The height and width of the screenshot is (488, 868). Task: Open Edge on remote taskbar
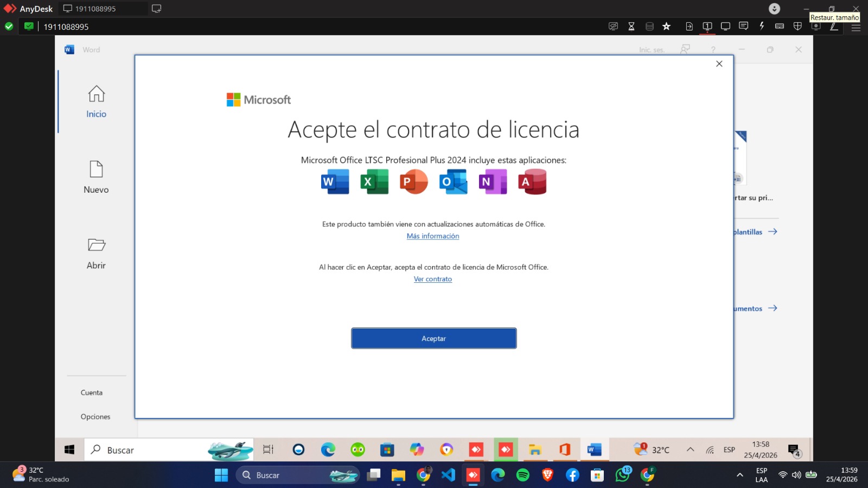coord(328,450)
